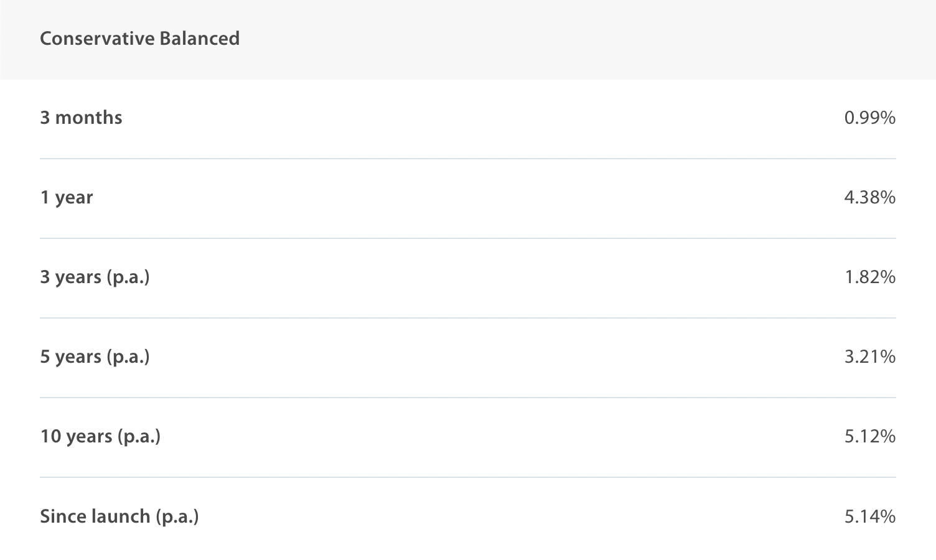
Task: Select the "3 months" row label
Action: [81, 118]
